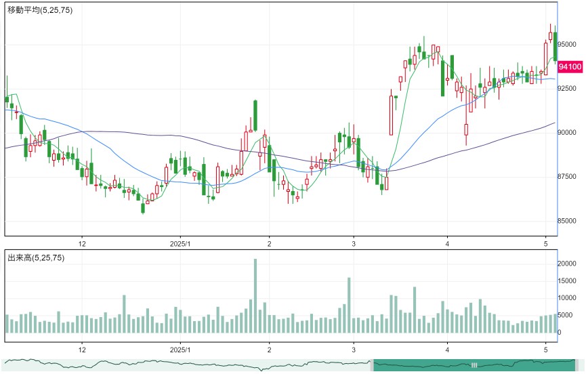Click the 2025/1 date label under the price chart

(180, 244)
